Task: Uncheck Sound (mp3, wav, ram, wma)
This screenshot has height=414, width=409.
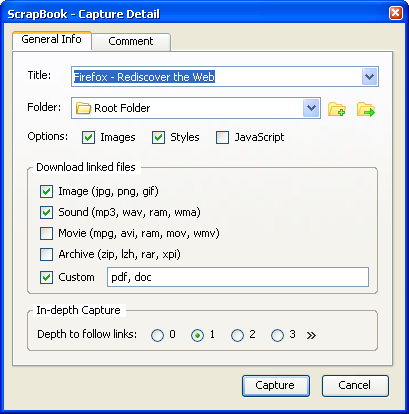Action: pos(46,212)
